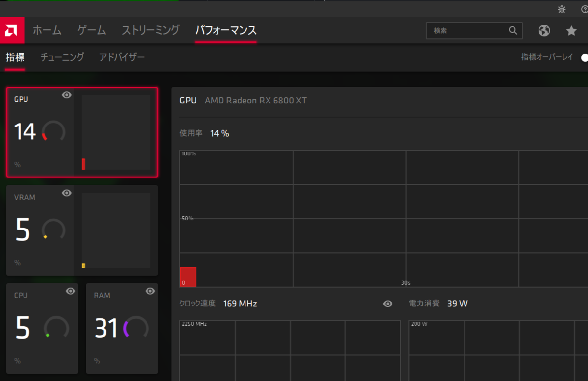Open the bug report tool
This screenshot has width=588, height=381.
tap(562, 9)
